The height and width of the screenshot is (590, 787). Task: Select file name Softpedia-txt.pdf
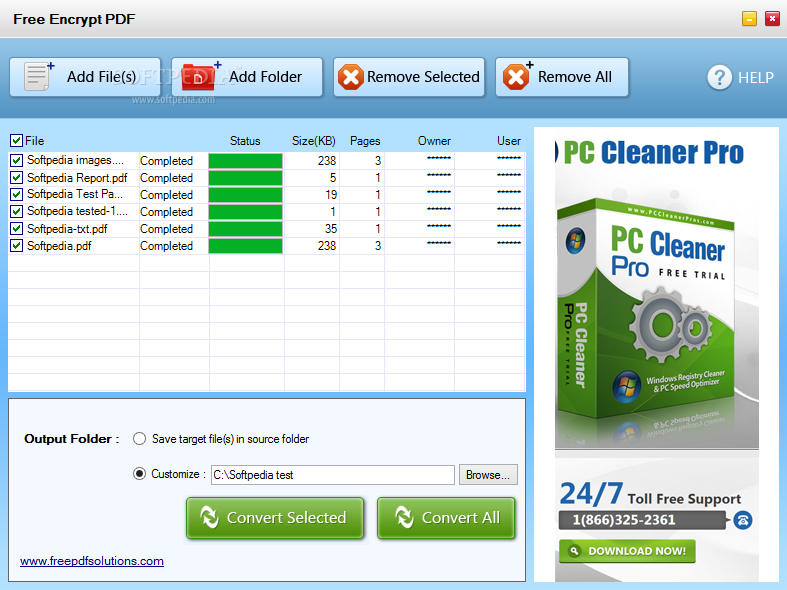67,229
